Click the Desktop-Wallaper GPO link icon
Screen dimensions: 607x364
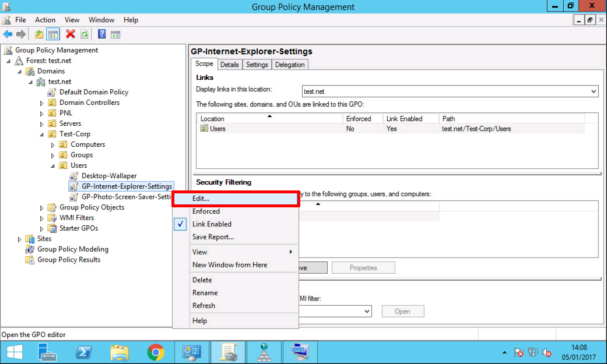tap(73, 176)
